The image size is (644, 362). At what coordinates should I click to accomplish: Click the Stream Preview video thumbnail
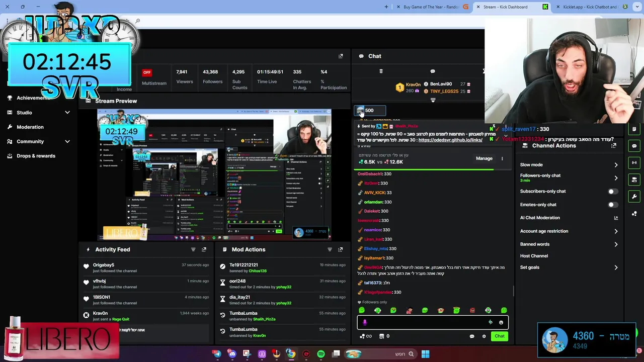[214, 174]
